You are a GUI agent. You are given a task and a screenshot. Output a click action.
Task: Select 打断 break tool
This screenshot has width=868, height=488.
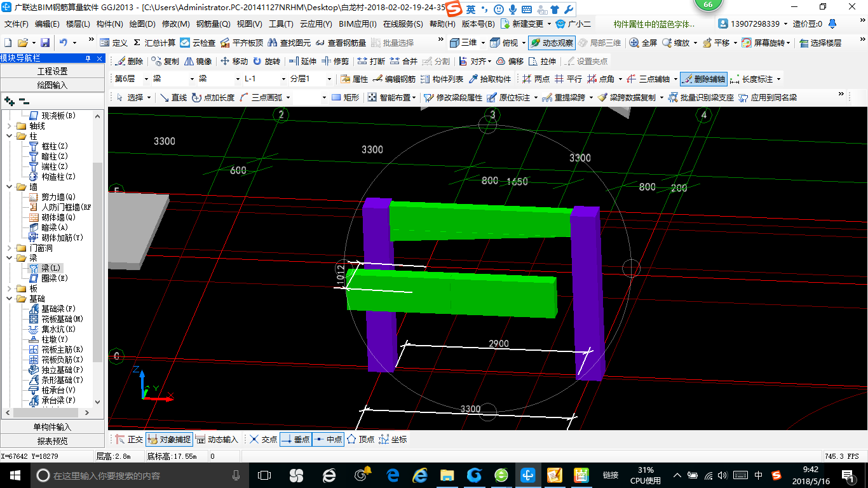[x=371, y=61]
